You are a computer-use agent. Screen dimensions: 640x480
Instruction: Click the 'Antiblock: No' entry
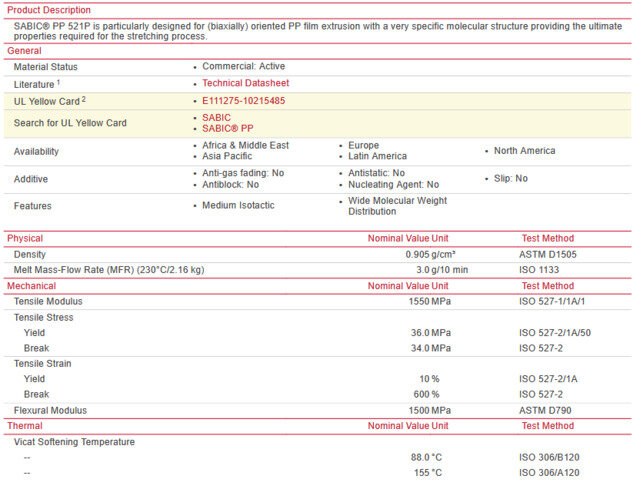point(231,184)
